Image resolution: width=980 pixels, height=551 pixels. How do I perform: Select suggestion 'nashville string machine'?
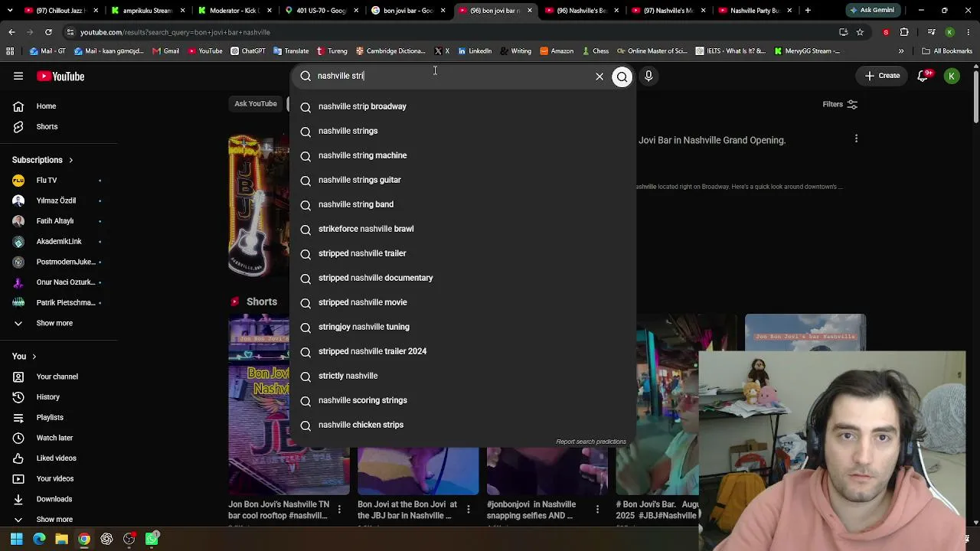pos(462,155)
